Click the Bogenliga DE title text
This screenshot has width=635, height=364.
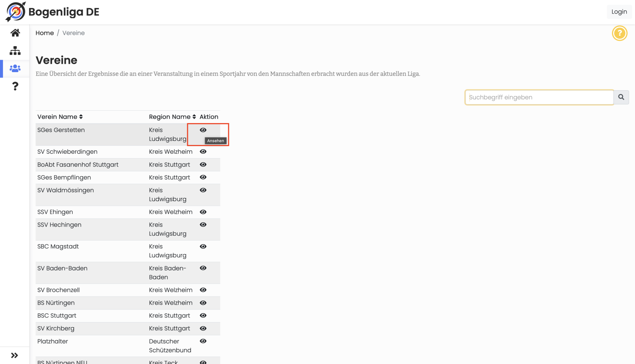[x=64, y=12]
